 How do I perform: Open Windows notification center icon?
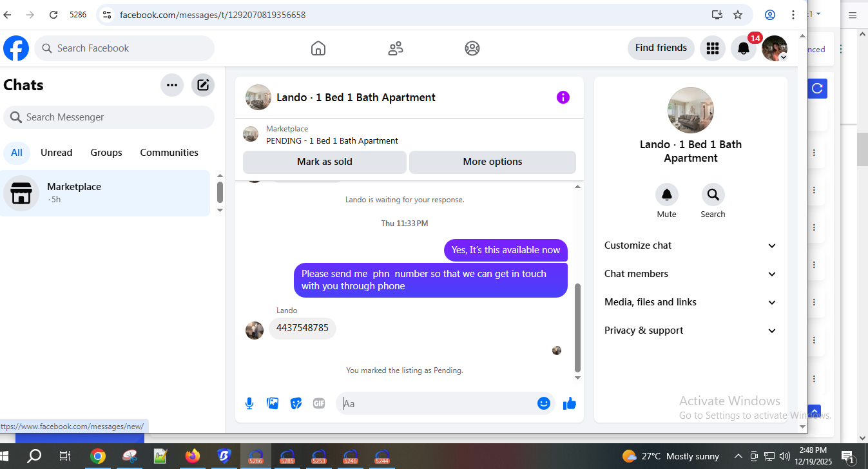[848, 456]
